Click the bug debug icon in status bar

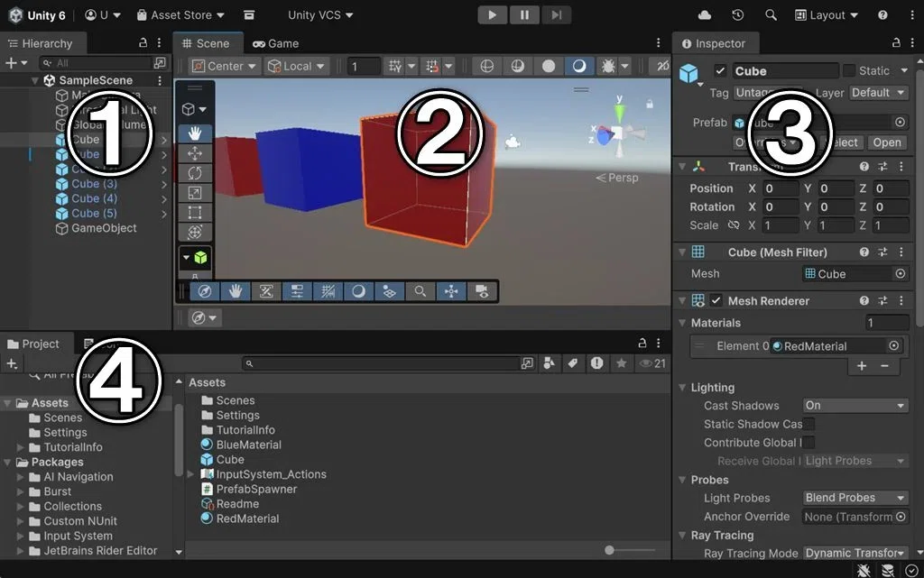click(864, 570)
